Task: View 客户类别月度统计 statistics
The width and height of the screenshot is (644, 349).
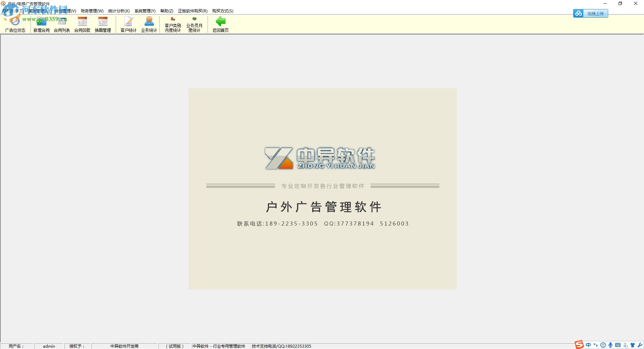Action: tap(172, 23)
